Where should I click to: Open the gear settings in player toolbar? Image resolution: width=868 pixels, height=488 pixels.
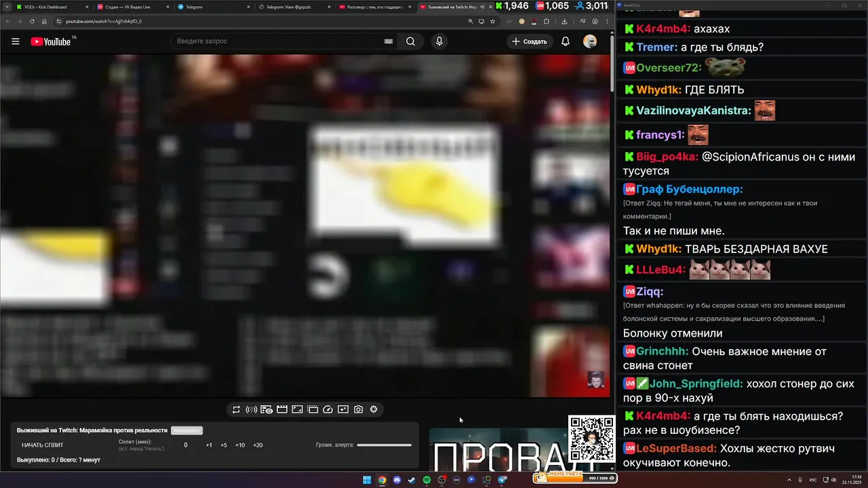coord(374,409)
